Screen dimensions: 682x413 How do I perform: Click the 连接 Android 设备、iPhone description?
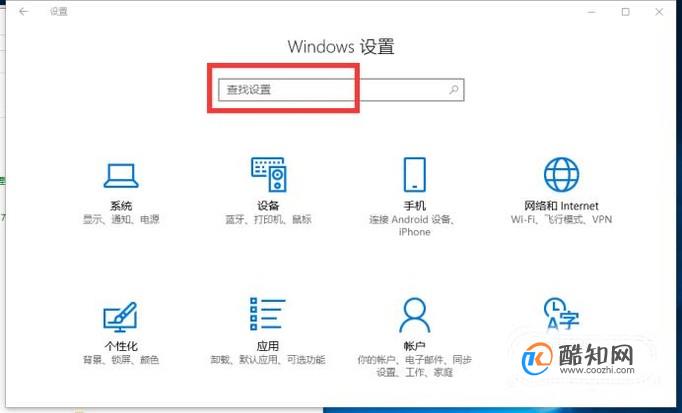413,226
